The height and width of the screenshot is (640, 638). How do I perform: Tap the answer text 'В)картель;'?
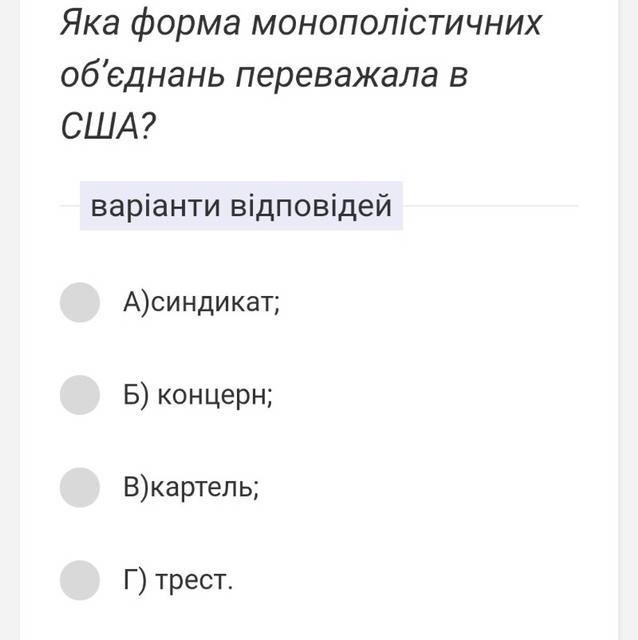[x=191, y=487]
